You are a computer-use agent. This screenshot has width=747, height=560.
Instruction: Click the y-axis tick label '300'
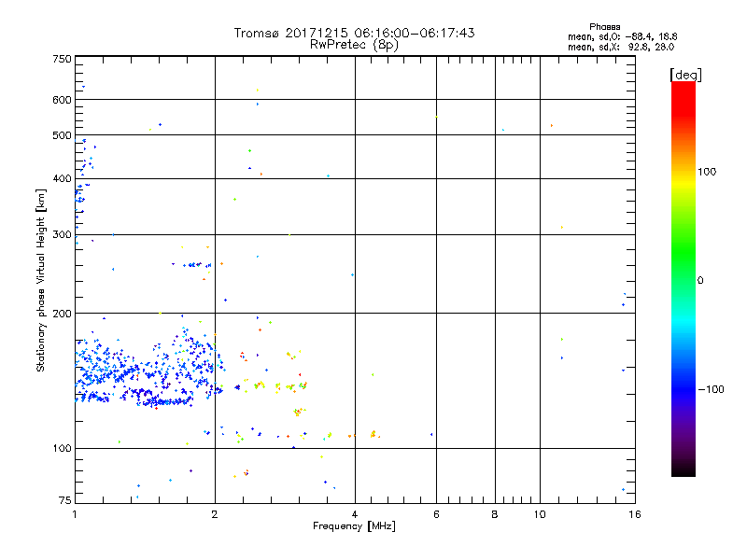click(x=62, y=235)
